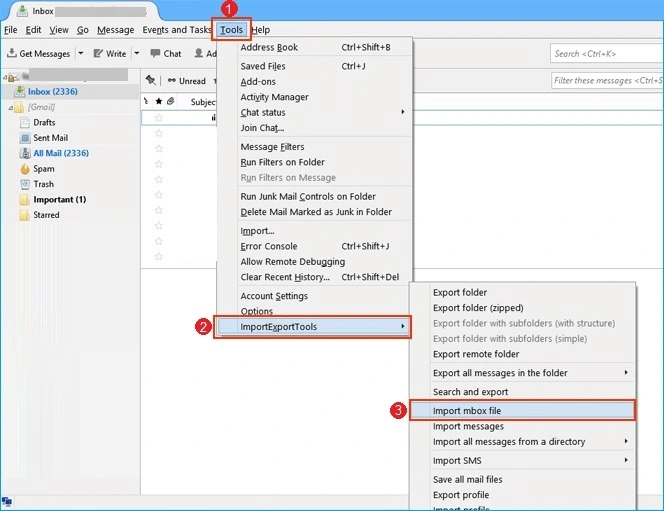Star the sixth message in the list
This screenshot has height=511, width=664.
point(159,195)
